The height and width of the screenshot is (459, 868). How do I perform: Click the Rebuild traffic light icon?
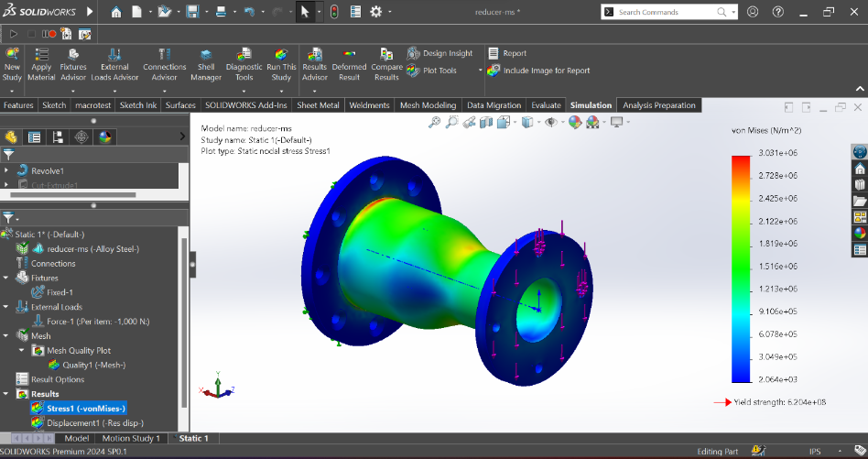pyautogui.click(x=334, y=12)
